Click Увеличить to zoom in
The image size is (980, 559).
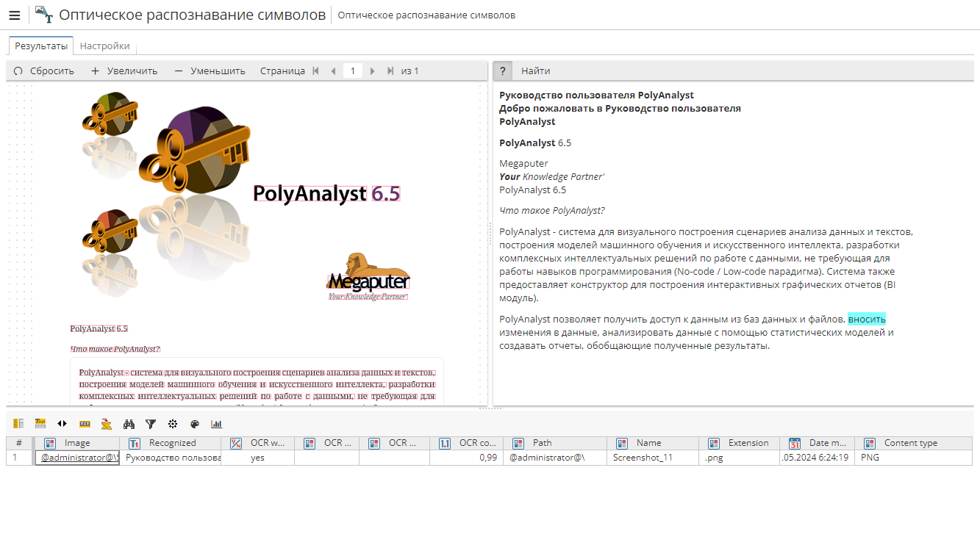[x=124, y=71]
